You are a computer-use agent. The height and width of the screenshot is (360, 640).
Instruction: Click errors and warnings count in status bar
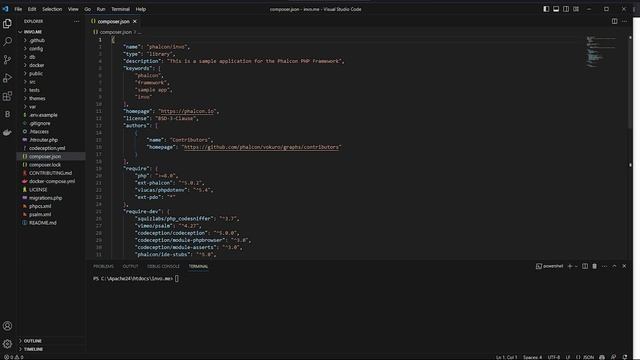coord(13,357)
